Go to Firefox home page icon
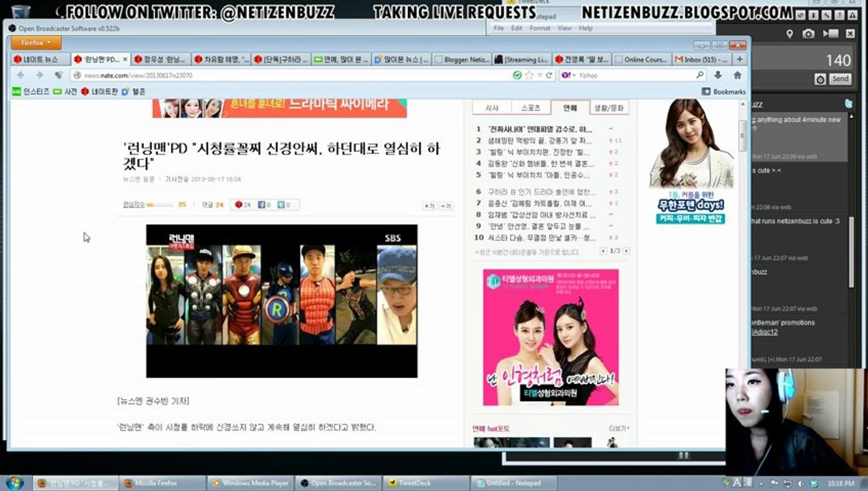This screenshot has height=491, width=868. pyautogui.click(x=737, y=75)
